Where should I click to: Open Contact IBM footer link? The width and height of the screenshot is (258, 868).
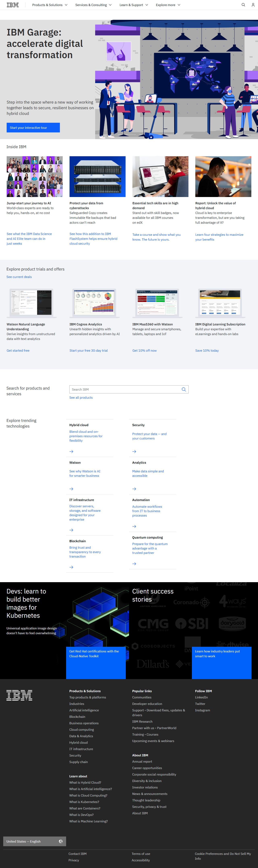[x=77, y=853]
